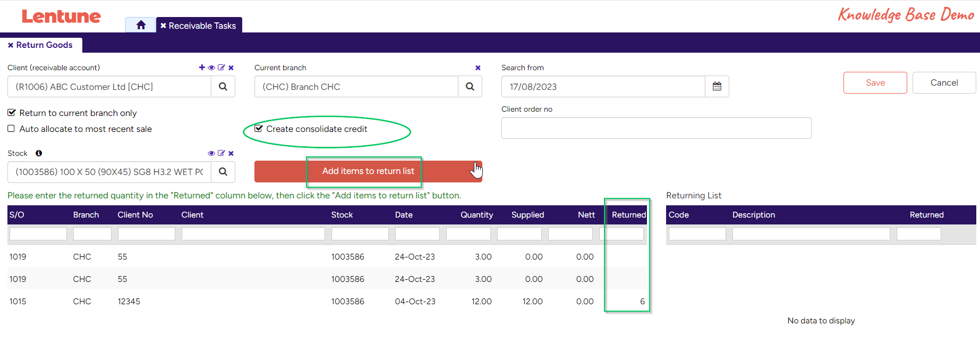This screenshot has width=980, height=342.
Task: Edit the Search from date field
Action: 603,86
